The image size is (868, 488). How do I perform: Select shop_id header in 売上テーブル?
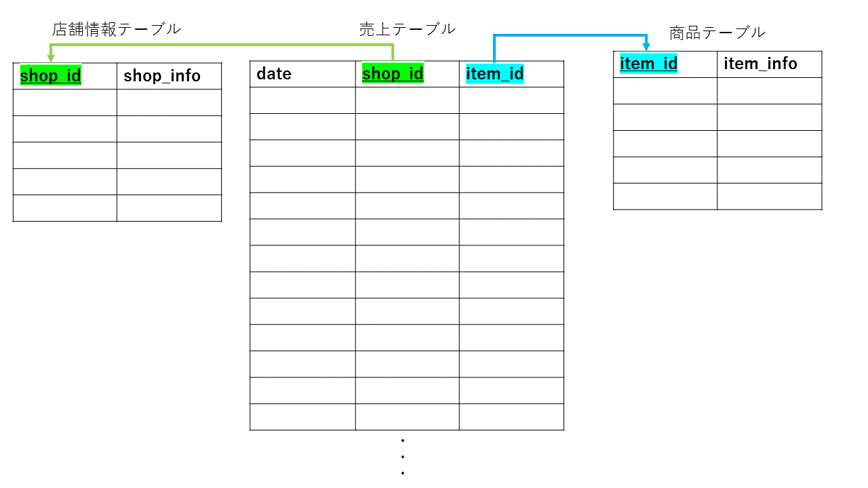tap(393, 73)
